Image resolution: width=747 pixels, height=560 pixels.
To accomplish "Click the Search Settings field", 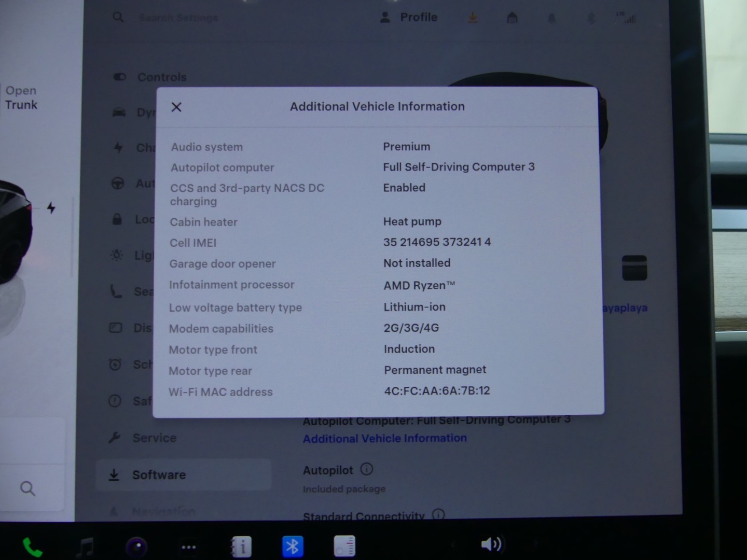I will 178,18.
